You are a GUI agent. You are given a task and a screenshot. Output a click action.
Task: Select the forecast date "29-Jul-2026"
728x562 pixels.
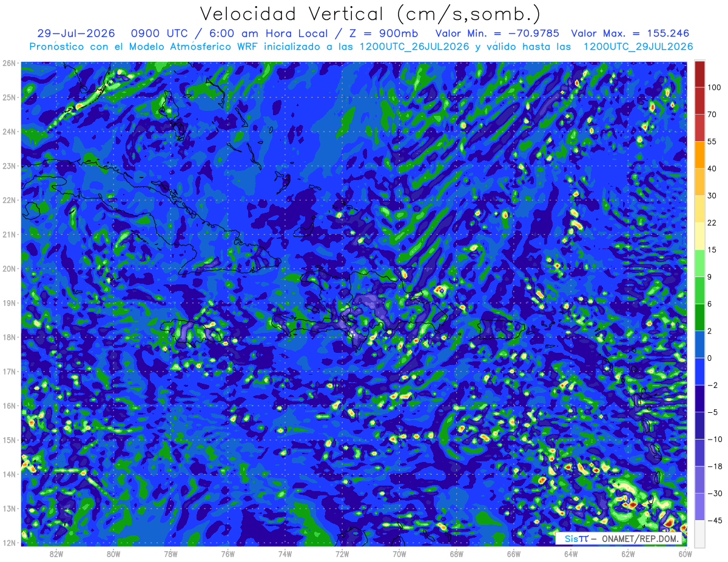(x=76, y=33)
